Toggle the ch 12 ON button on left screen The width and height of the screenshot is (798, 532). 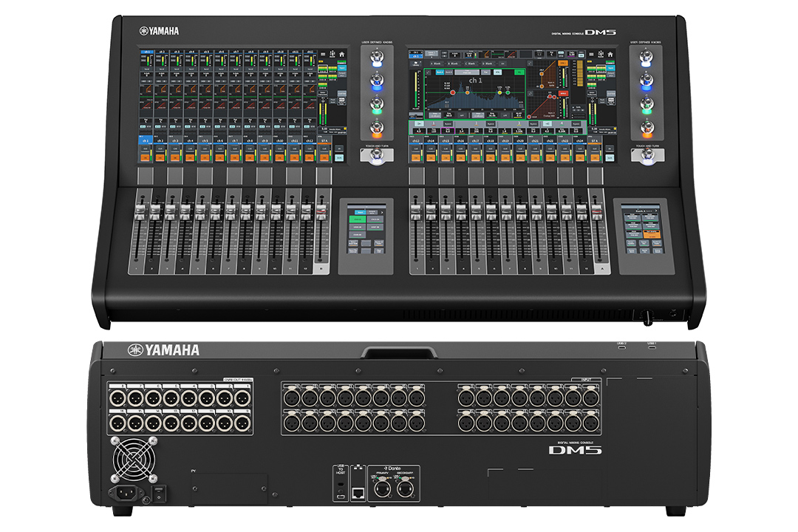310,158
